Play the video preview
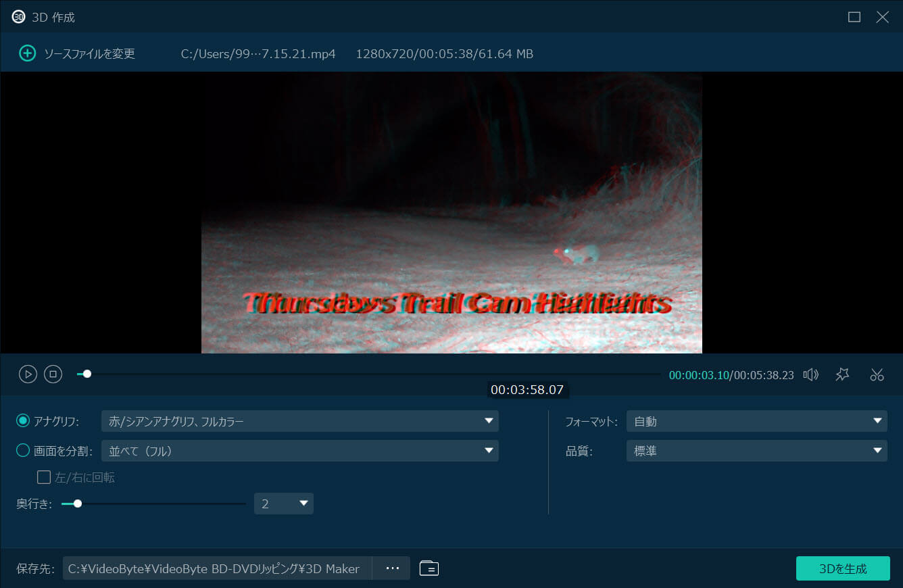Image resolution: width=903 pixels, height=588 pixels. 28,374
